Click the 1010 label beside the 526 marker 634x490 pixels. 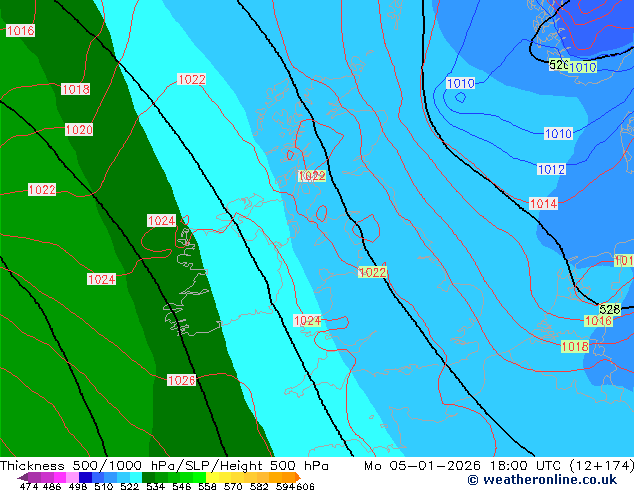click(x=583, y=67)
